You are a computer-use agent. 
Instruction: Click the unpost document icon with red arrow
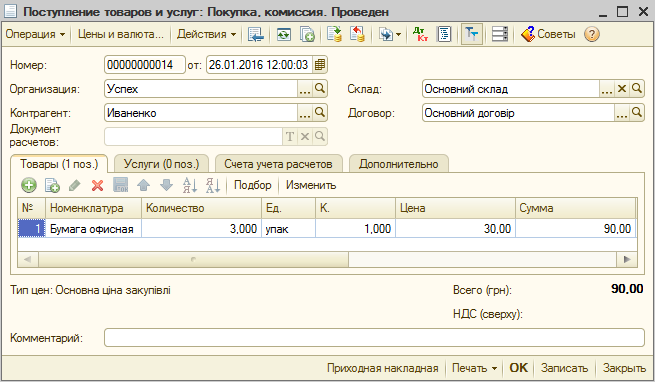coord(357,34)
